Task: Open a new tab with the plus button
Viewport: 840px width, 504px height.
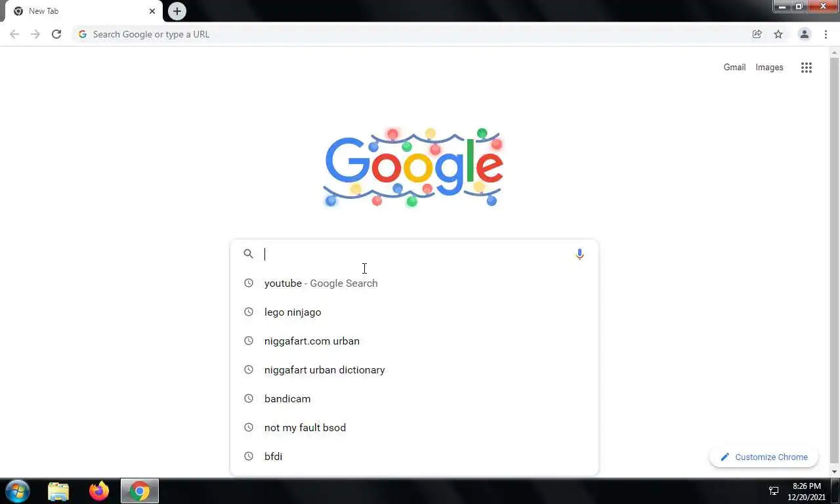Action: point(177,11)
